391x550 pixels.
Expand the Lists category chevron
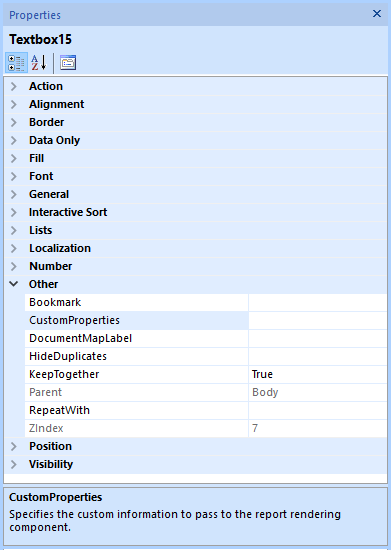(x=14, y=230)
